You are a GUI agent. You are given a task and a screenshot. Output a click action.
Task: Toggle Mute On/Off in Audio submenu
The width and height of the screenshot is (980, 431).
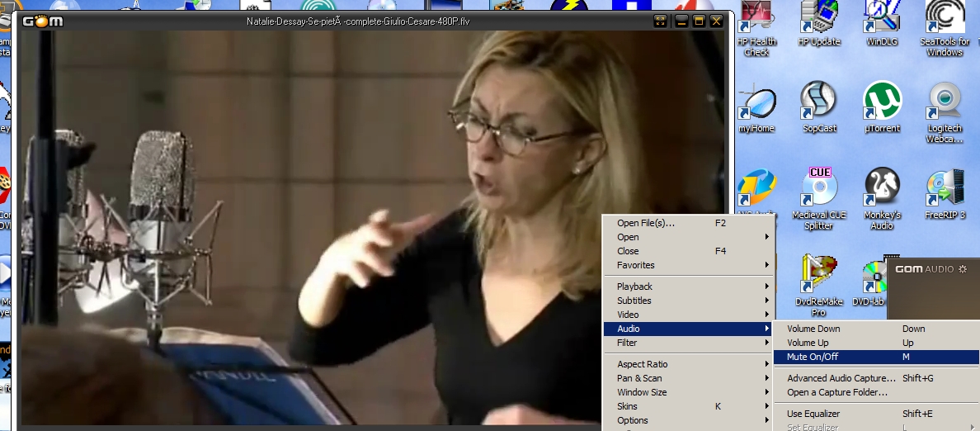[875, 357]
